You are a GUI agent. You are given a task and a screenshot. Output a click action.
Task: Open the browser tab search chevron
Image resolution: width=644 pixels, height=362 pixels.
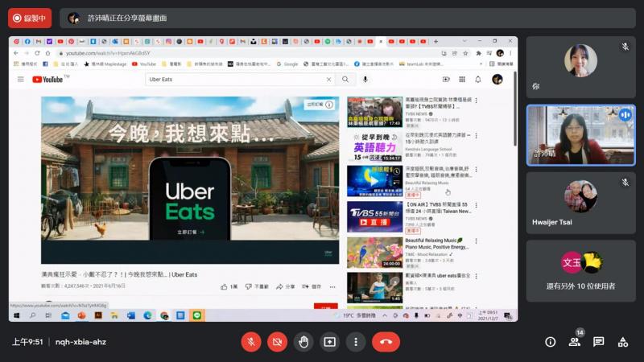point(464,41)
